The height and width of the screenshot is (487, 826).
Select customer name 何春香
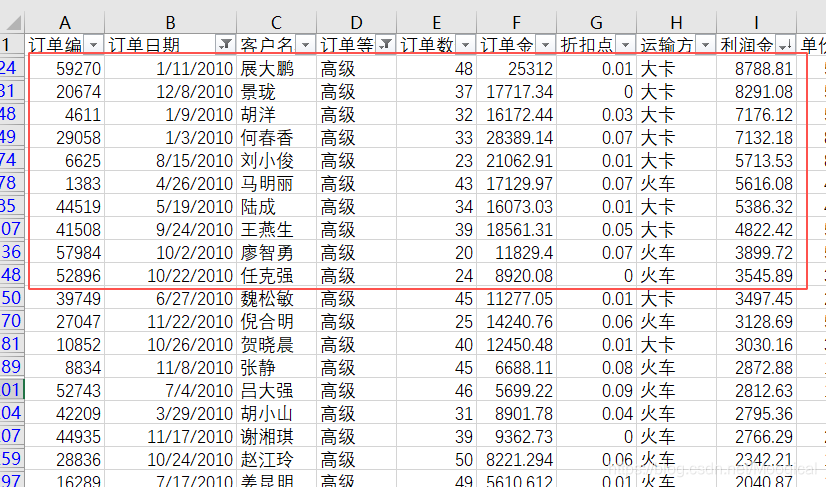tap(267, 138)
